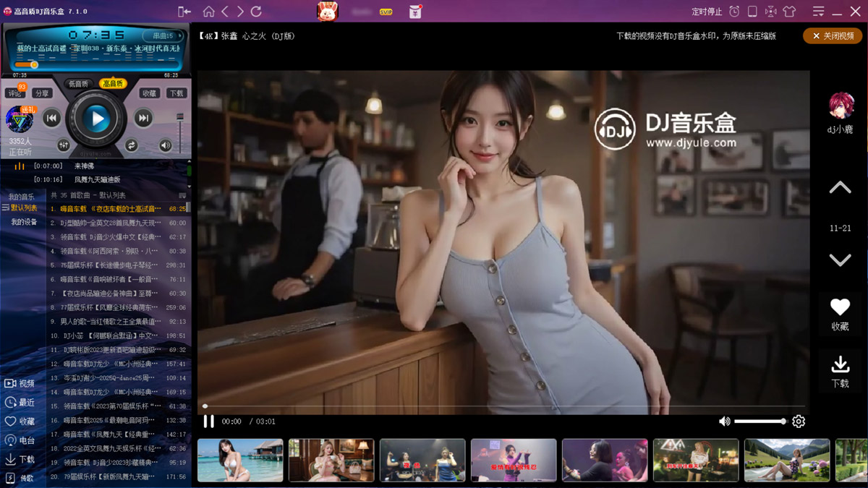This screenshot has width=868, height=488.
Task: Pause the video with the pause button
Action: (x=208, y=421)
